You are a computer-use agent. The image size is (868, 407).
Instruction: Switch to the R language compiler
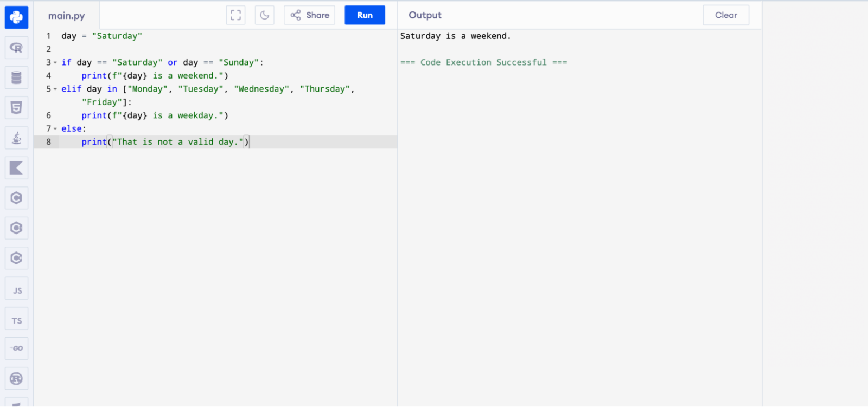(x=16, y=48)
